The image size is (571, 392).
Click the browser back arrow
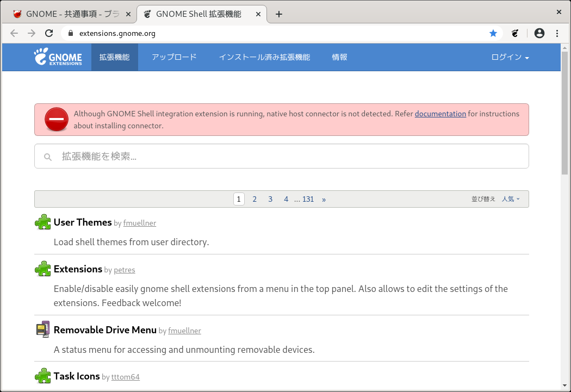14,34
